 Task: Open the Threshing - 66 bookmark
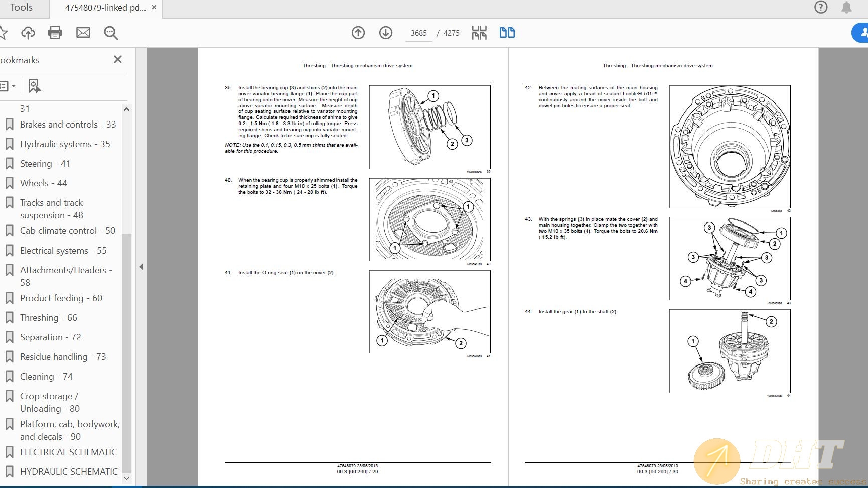(x=49, y=318)
